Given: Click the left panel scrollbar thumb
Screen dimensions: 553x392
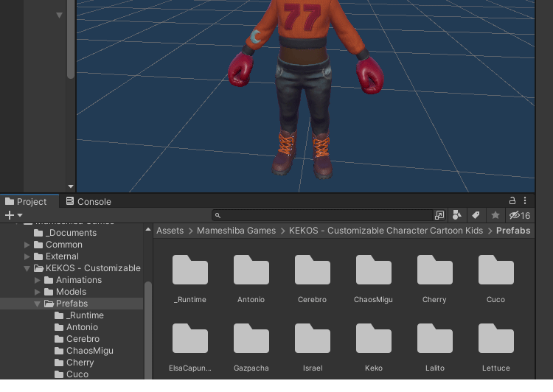Looking at the screenshot, I should click(x=71, y=39).
